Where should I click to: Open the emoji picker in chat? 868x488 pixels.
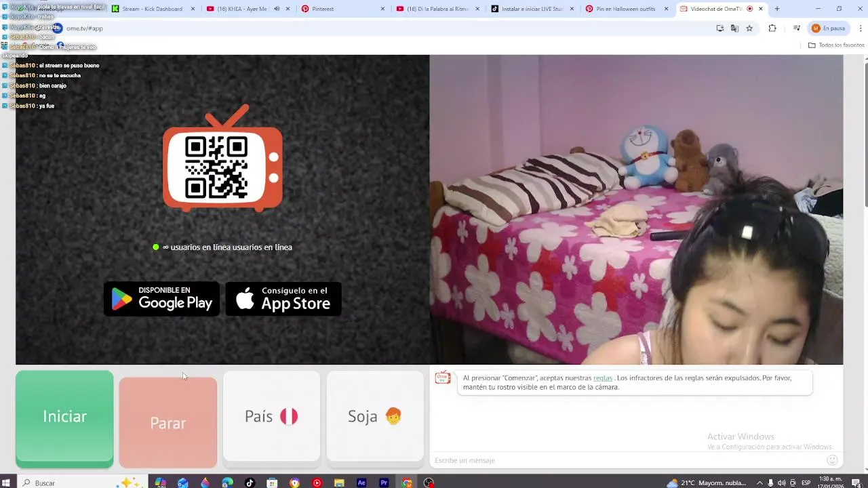pyautogui.click(x=832, y=460)
